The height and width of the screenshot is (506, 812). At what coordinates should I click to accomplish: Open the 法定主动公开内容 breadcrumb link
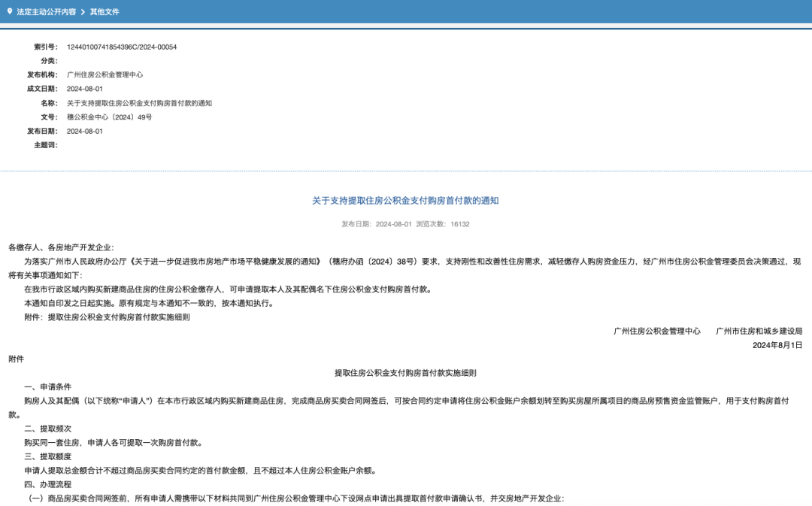tap(46, 12)
